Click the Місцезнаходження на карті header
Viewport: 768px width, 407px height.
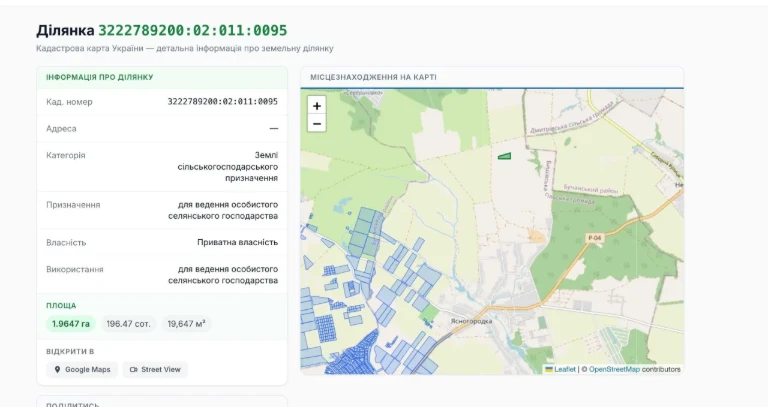(x=373, y=77)
